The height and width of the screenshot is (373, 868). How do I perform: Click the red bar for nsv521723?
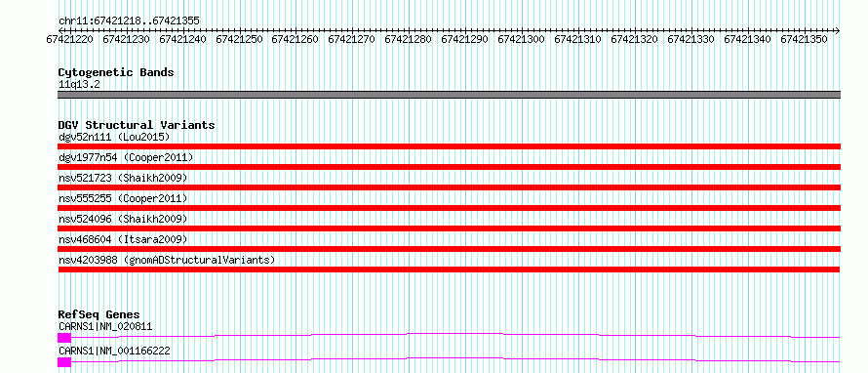point(449,187)
